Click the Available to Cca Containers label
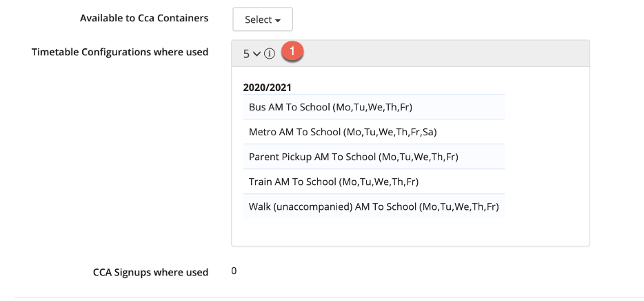 click(x=144, y=18)
